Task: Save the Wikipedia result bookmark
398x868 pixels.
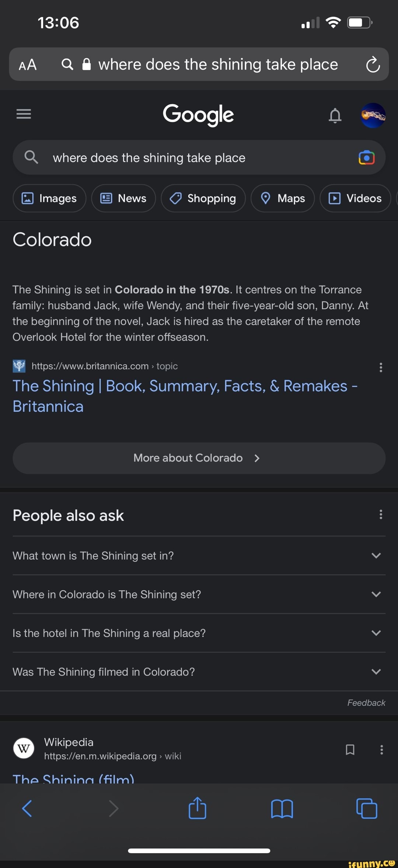Action: 350,749
